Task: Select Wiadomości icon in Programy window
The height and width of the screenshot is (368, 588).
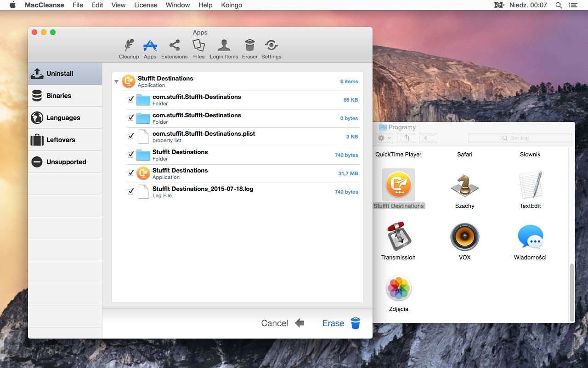Action: tap(530, 236)
